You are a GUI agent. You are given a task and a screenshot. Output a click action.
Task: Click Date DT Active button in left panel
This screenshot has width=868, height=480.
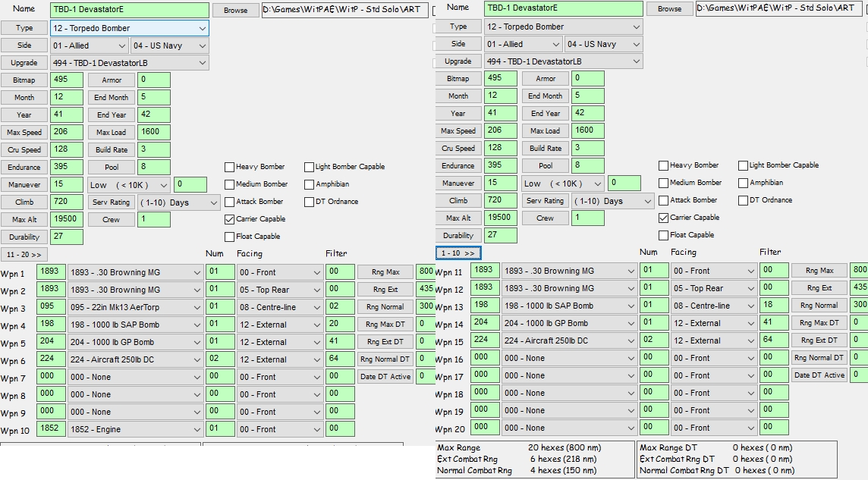(386, 377)
